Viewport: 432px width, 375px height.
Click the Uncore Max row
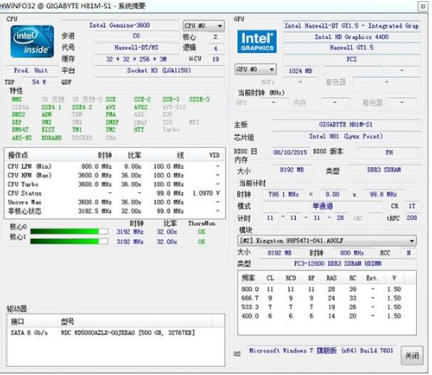pos(114,202)
